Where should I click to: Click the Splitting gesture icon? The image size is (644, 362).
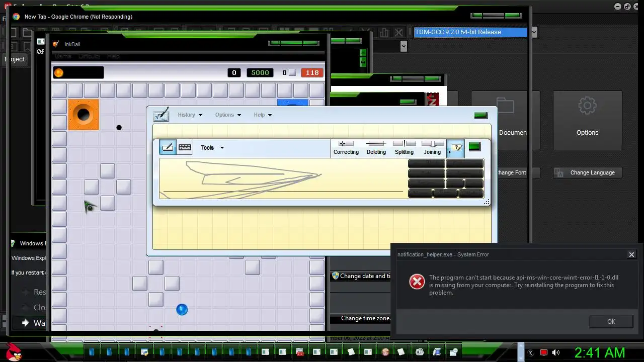point(404,144)
